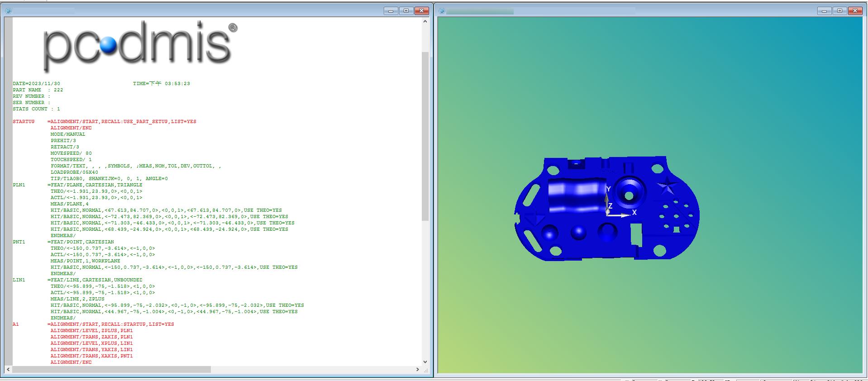Click the X axis label on the trihedron
The height and width of the screenshot is (381, 868).
click(634, 212)
